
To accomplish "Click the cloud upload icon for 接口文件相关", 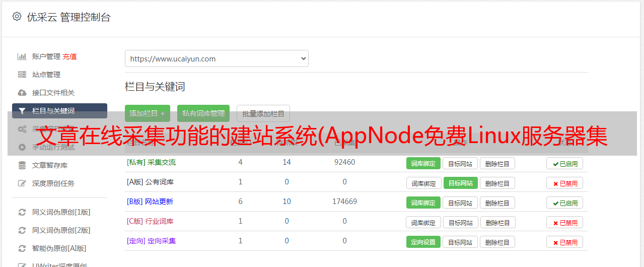I will 22,93.
